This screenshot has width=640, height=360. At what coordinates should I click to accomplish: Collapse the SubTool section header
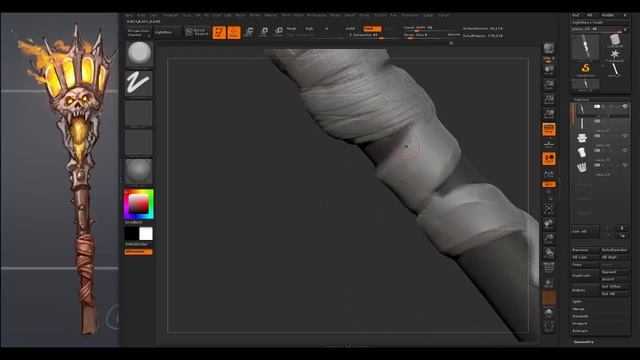coord(582,99)
